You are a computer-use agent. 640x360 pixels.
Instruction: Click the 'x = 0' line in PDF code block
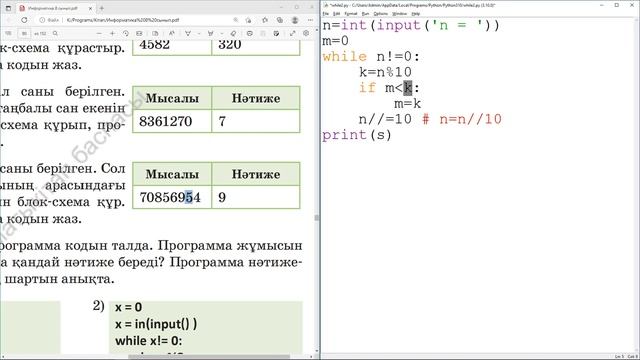pos(129,307)
